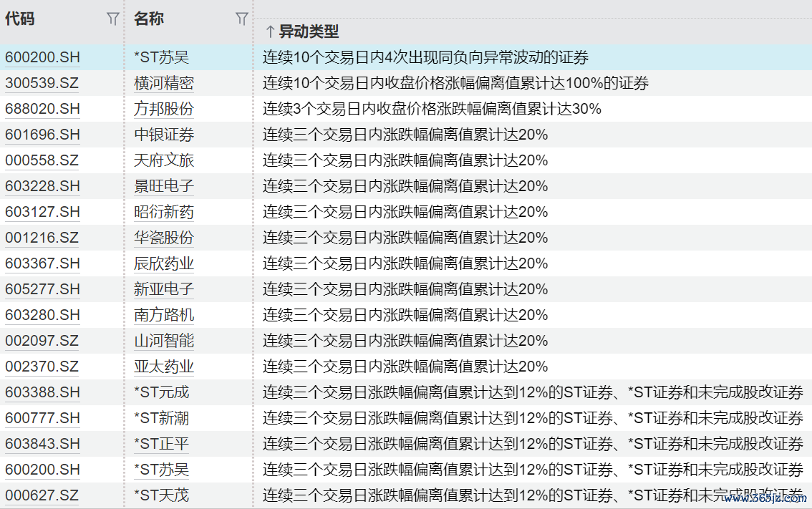The height and width of the screenshot is (509, 812).
Task: Open stock name 横河精密
Action: (x=164, y=83)
